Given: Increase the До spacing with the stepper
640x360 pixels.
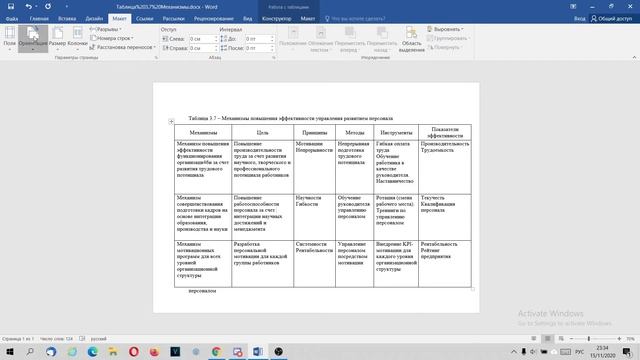Looking at the screenshot, I should [x=272, y=37].
